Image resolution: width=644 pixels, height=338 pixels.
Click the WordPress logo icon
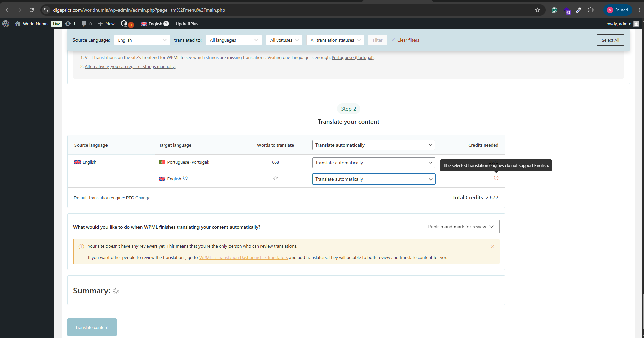pos(6,24)
